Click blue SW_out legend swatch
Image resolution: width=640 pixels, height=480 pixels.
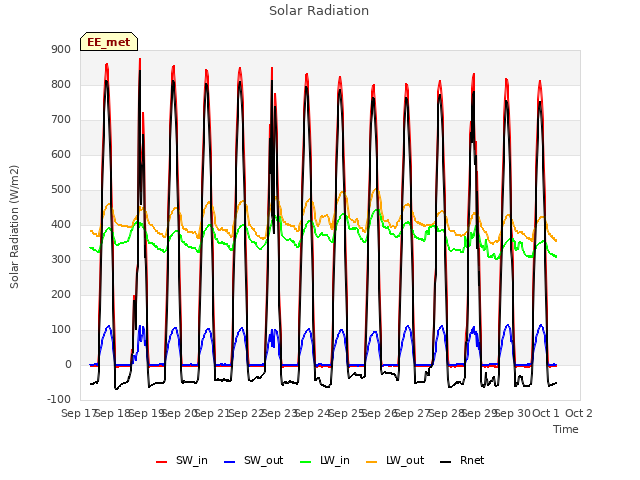(x=230, y=462)
